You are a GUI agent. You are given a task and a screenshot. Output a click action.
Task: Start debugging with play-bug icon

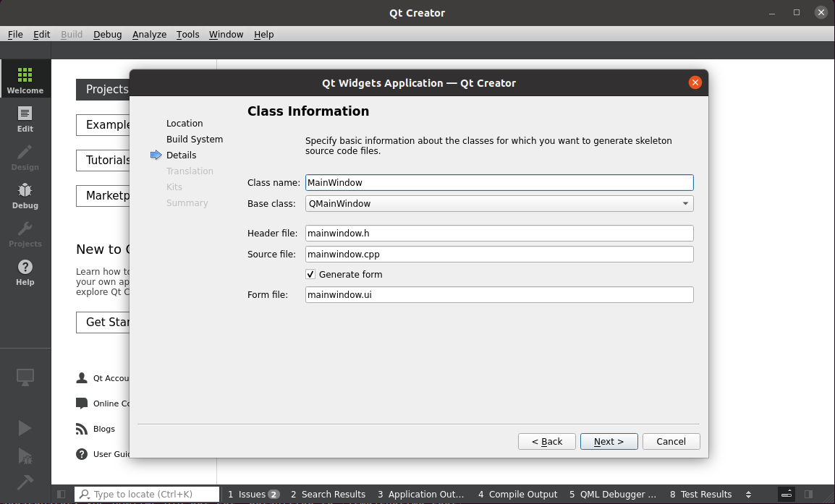click(25, 456)
